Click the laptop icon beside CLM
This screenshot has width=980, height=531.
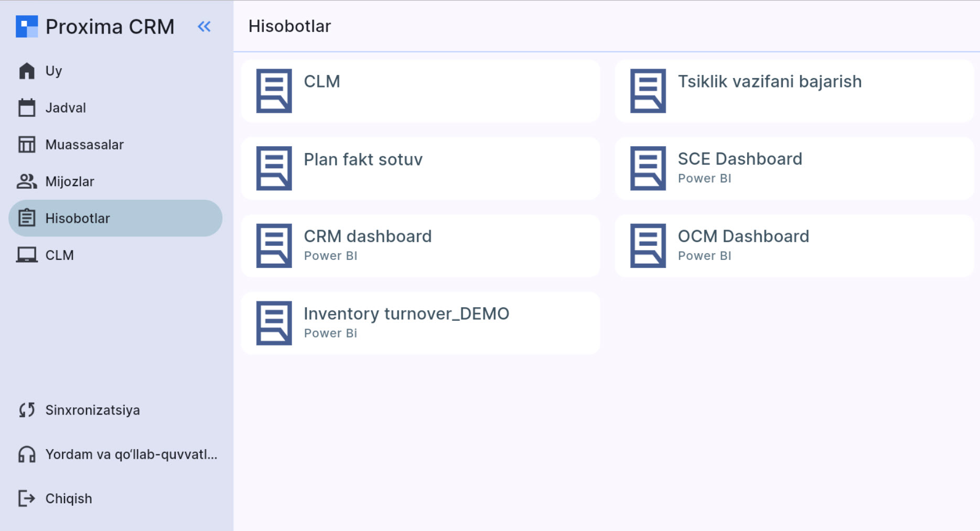tap(27, 255)
